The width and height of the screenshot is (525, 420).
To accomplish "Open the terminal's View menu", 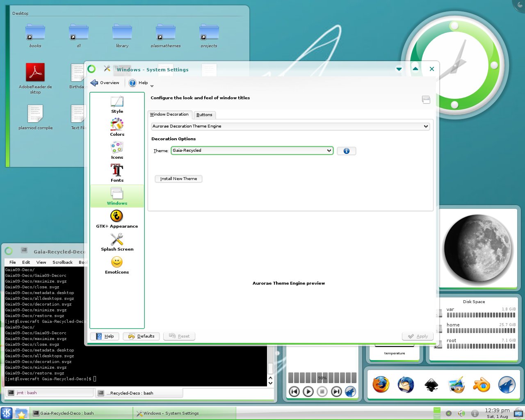I will [x=41, y=262].
